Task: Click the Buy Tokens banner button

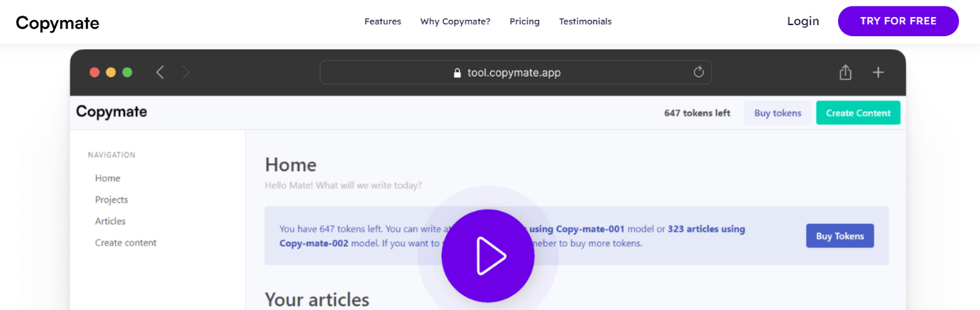Action: [840, 236]
